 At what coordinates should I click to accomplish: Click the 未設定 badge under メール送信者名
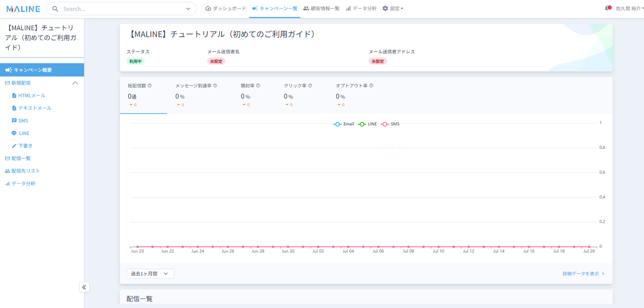coord(216,61)
